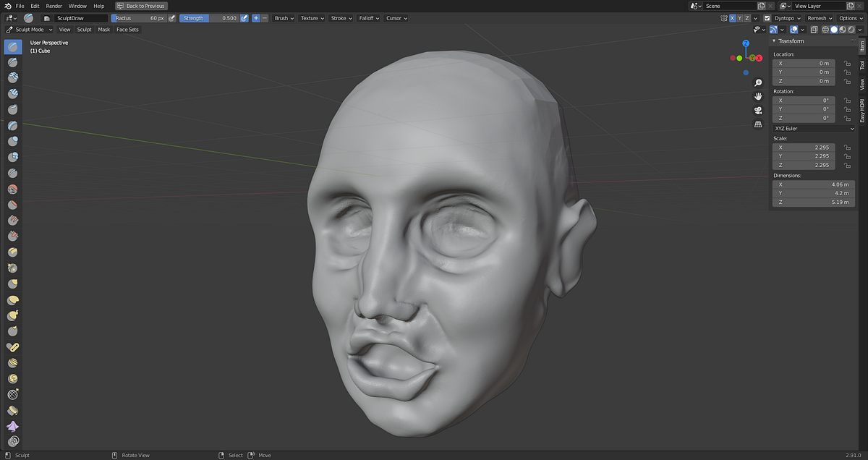Open the Brush settings dropdown
The height and width of the screenshot is (460, 868).
[284, 18]
